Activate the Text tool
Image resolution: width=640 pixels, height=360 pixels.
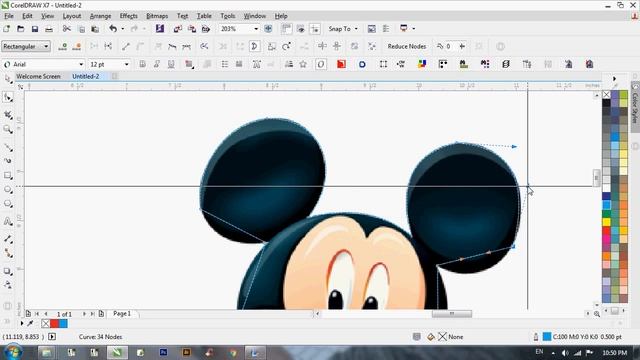coord(8,222)
